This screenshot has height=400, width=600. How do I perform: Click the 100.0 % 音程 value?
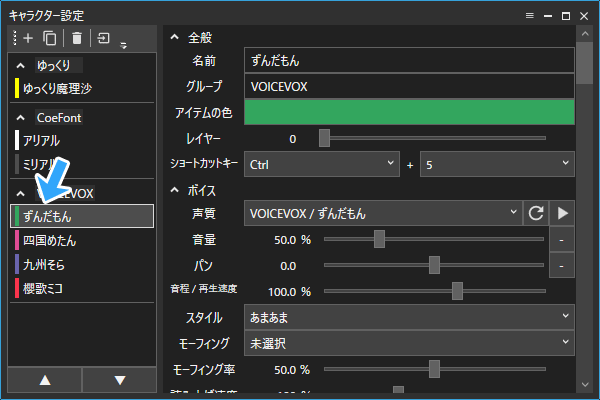coord(289,292)
